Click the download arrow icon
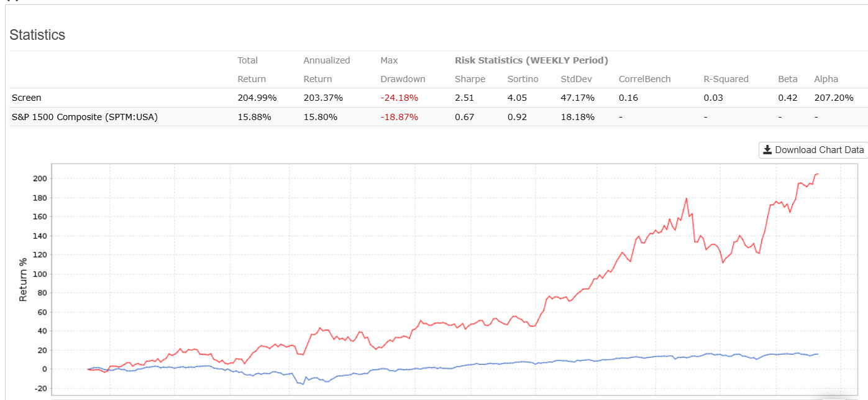868x400 pixels. click(x=767, y=150)
